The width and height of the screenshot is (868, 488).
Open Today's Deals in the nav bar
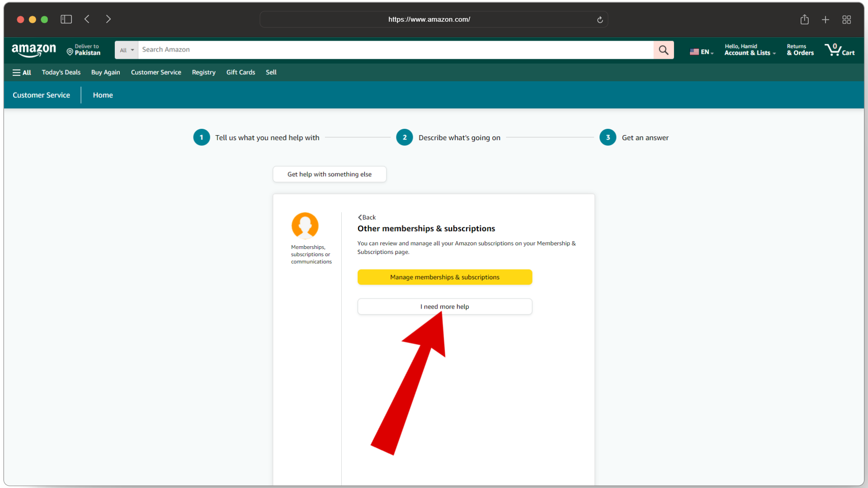[x=61, y=72]
